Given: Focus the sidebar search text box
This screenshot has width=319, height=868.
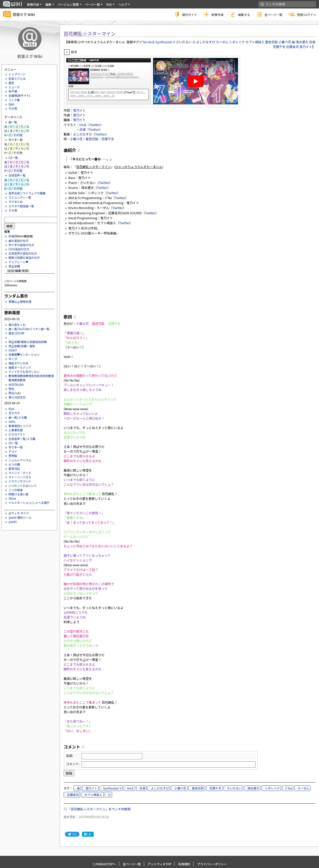Looking at the screenshot, I should (x=31, y=220).
